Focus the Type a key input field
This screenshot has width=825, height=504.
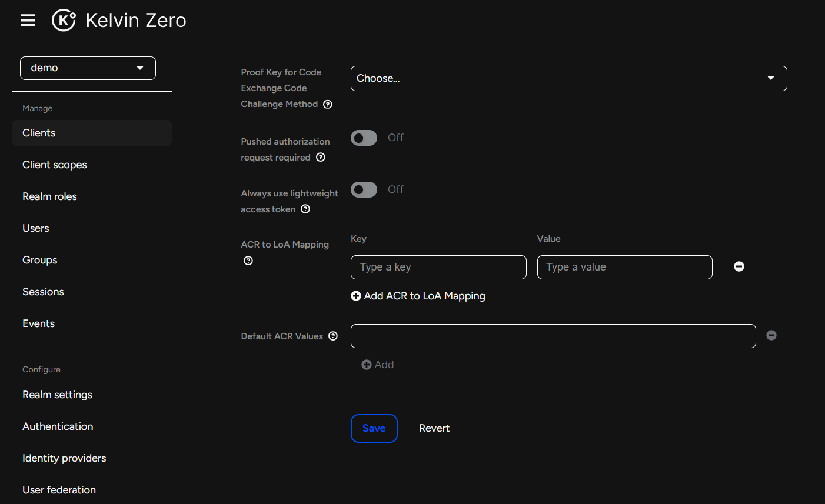pos(438,267)
